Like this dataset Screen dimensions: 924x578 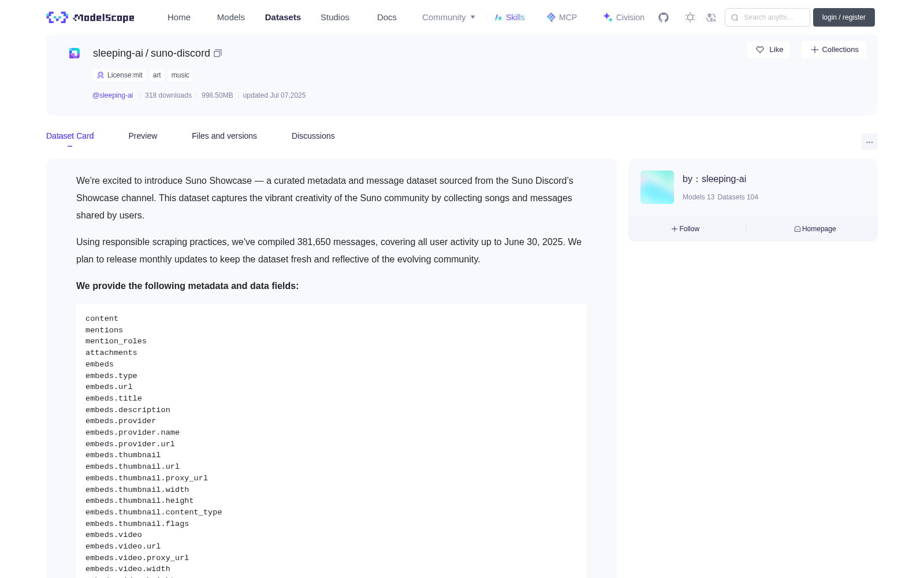pos(769,50)
